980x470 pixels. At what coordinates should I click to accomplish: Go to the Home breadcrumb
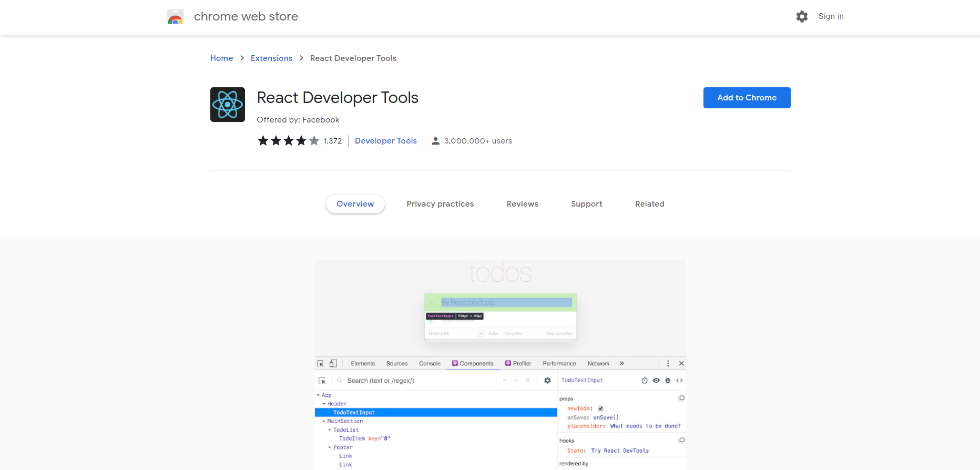coord(222,58)
